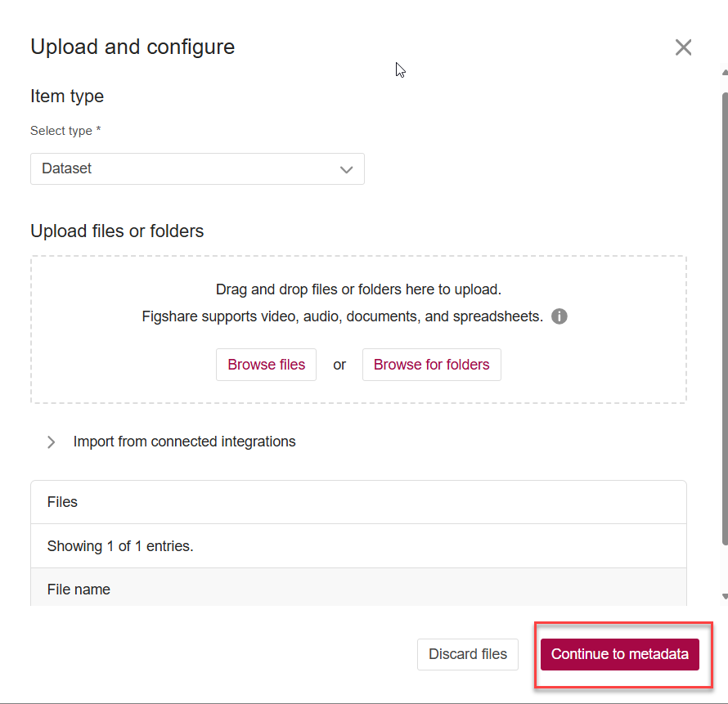Click the dialog's vertical scrollbar thumb
The image size is (728, 704).
click(x=724, y=311)
